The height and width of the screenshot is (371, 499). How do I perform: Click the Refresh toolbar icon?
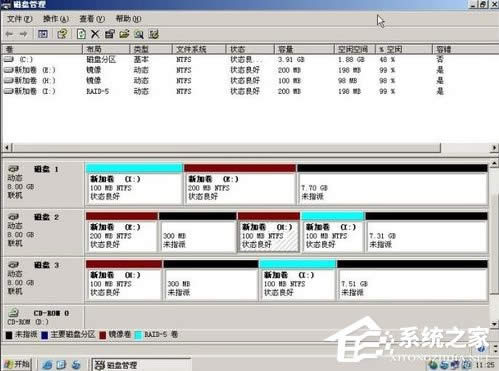click(81, 34)
